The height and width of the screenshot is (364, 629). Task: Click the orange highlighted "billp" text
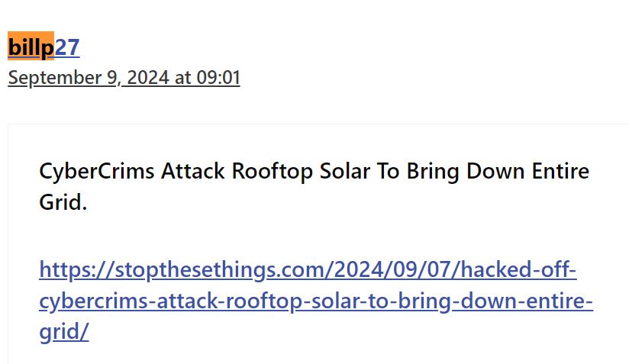click(x=31, y=46)
